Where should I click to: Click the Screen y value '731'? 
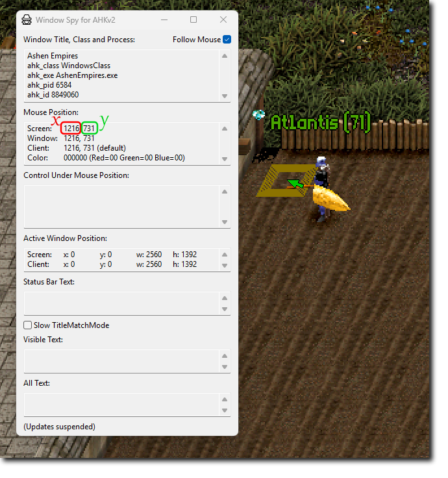(90, 129)
